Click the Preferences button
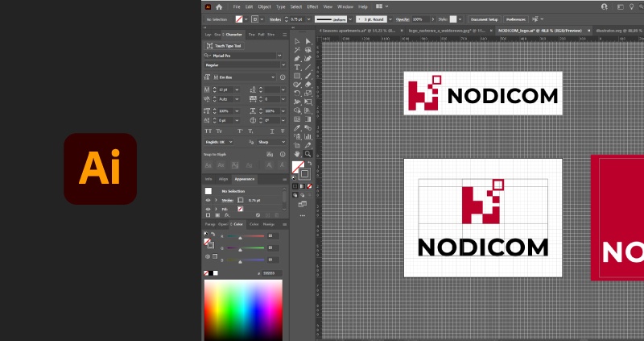The width and height of the screenshot is (644, 341). pos(515,19)
